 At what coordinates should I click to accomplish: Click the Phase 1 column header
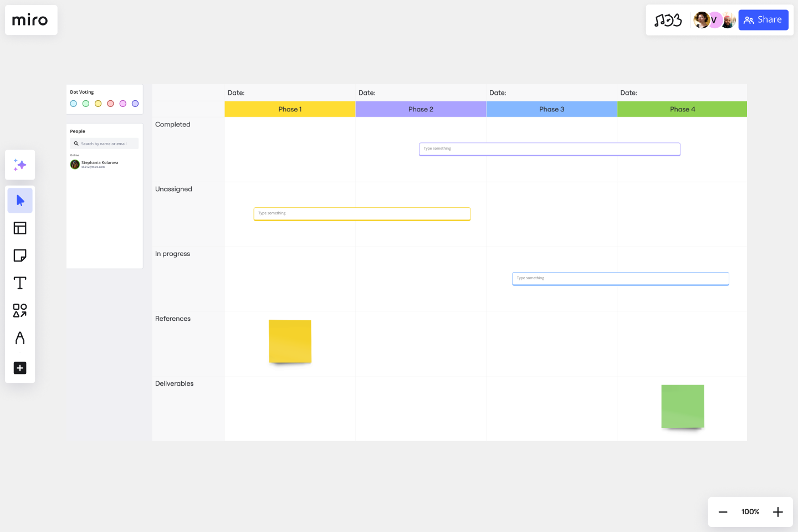(290, 109)
